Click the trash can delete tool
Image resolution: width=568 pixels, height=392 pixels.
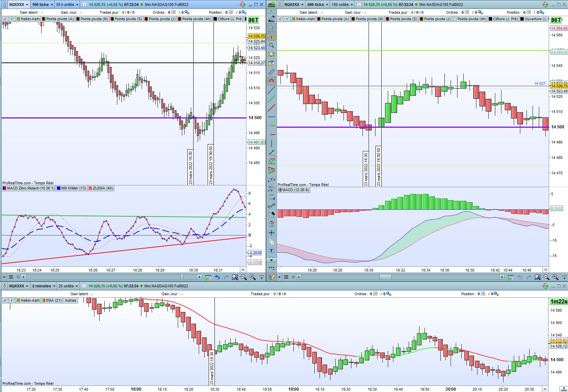(271, 224)
